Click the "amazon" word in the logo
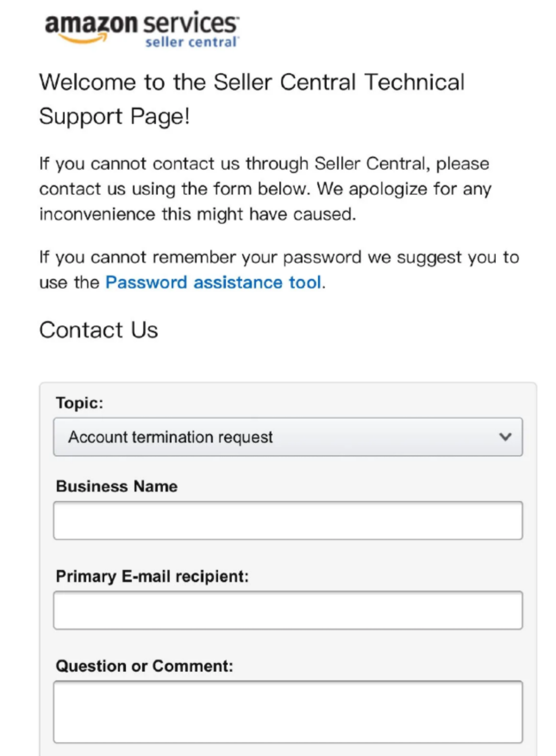This screenshot has width=556, height=756. 91,24
